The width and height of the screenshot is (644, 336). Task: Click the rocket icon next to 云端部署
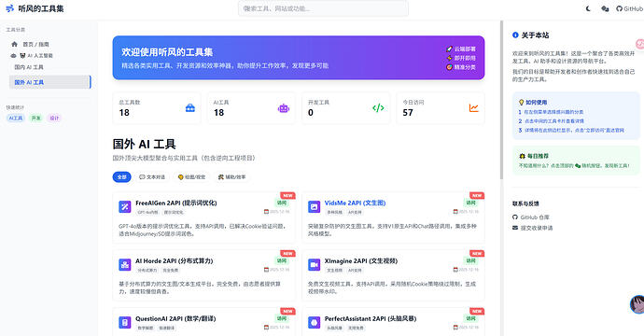(x=449, y=49)
